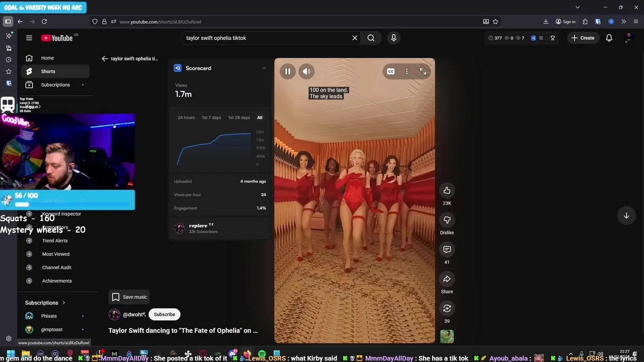The image size is (644, 362).
Task: Open the vidIQ toolbar logo icon
Action: click(533, 38)
